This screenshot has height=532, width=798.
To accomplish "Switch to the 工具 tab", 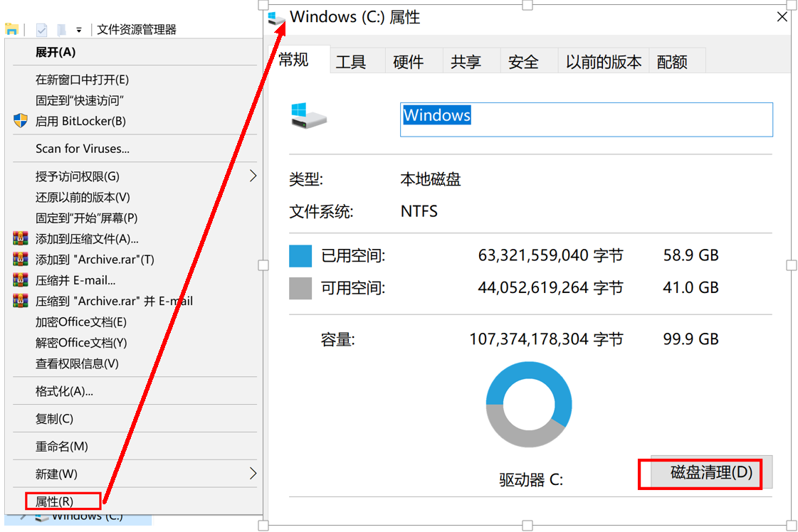I will (351, 62).
